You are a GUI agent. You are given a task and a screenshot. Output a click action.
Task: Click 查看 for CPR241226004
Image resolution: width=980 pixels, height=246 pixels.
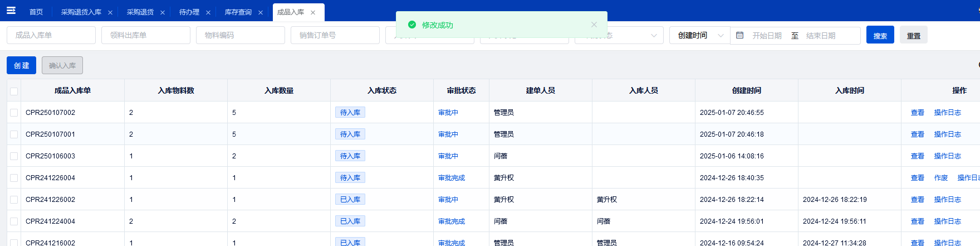(x=918, y=178)
